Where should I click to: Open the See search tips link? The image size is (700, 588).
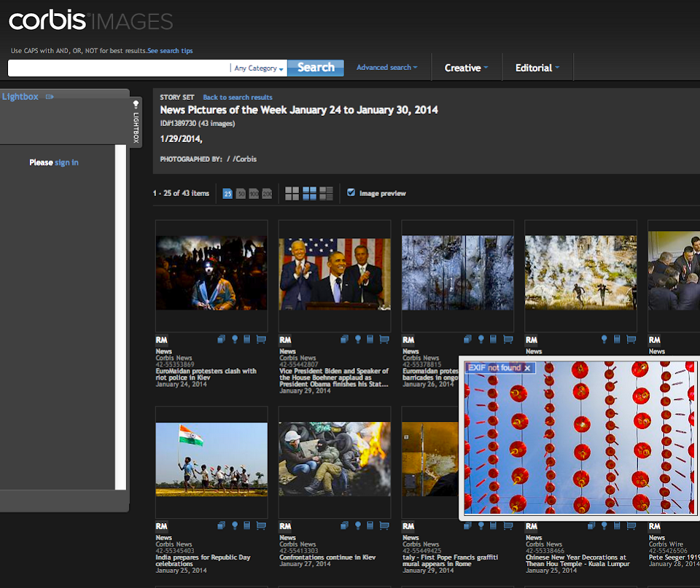pos(170,51)
